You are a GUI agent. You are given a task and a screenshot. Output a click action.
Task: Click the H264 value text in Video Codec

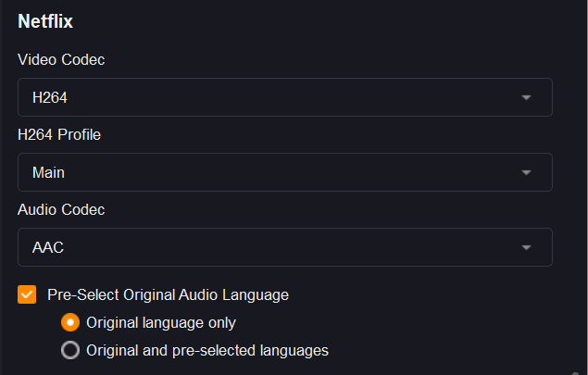pos(50,97)
